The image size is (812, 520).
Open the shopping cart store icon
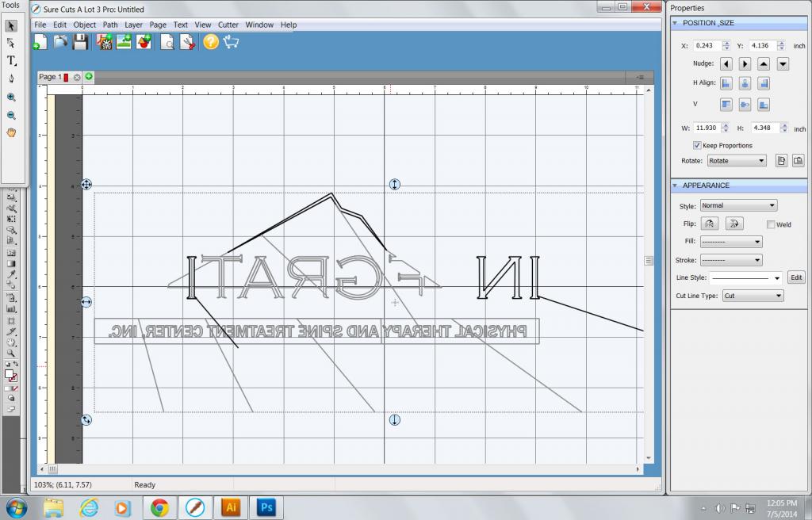point(231,41)
